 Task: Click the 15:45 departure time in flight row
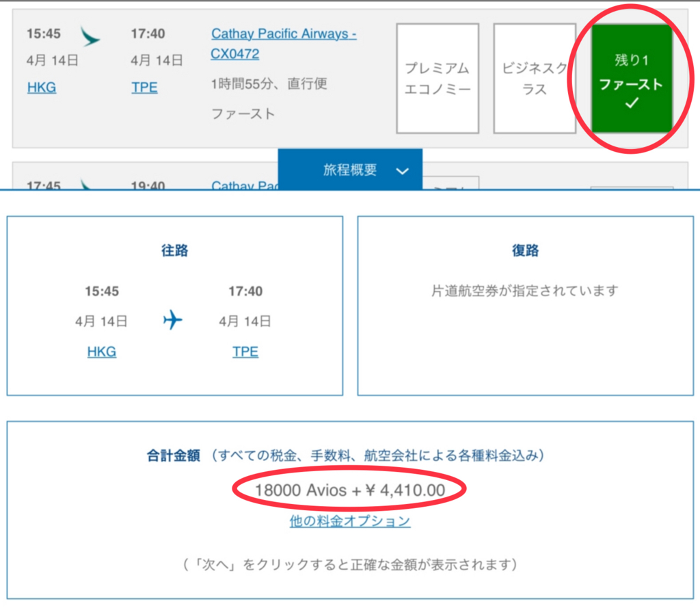click(x=44, y=34)
